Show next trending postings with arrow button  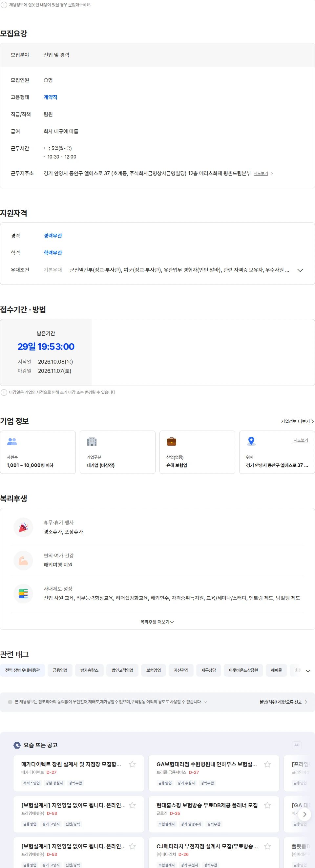pyautogui.click(x=304, y=815)
